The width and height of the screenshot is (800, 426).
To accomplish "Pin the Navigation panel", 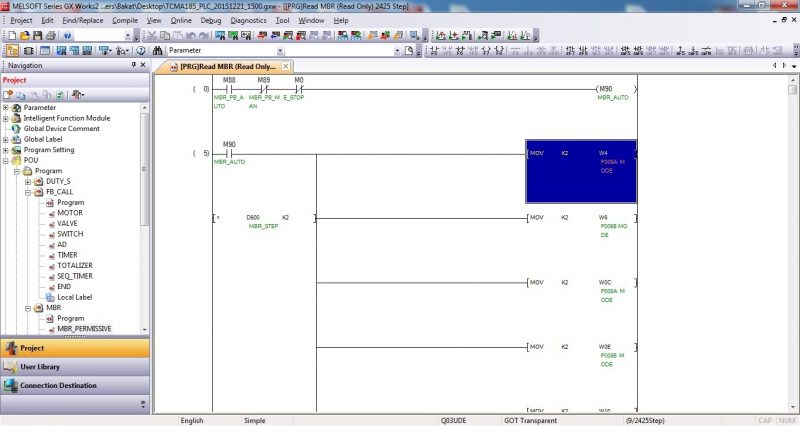I will pyautogui.click(x=133, y=65).
